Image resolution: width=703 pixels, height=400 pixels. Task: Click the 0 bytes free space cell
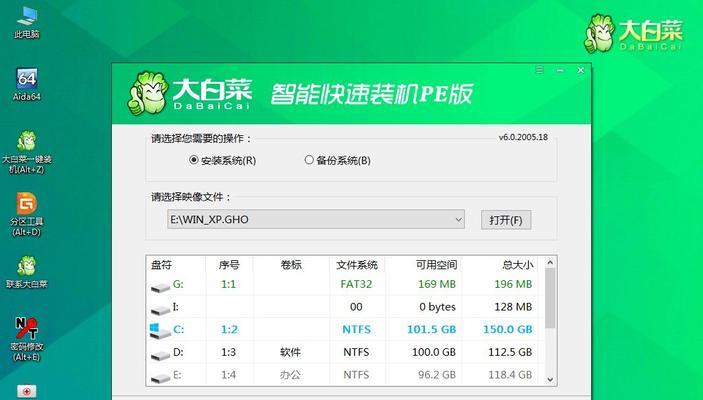pyautogui.click(x=438, y=307)
